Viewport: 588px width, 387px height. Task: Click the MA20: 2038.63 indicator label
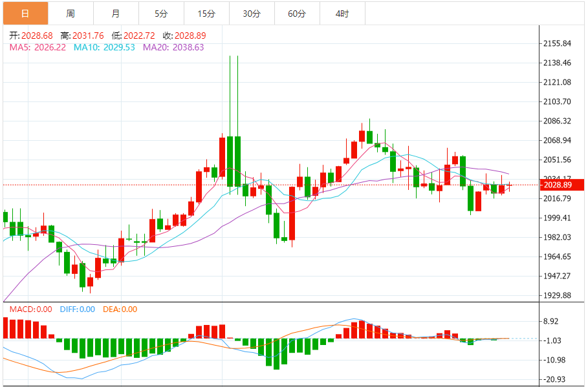click(x=173, y=47)
